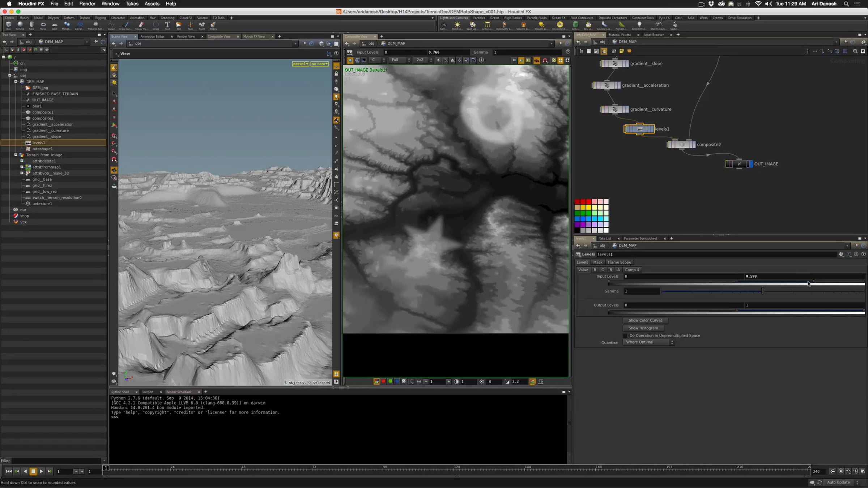
Task: Open the Full resolution dropdown in compositor
Action: (400, 60)
